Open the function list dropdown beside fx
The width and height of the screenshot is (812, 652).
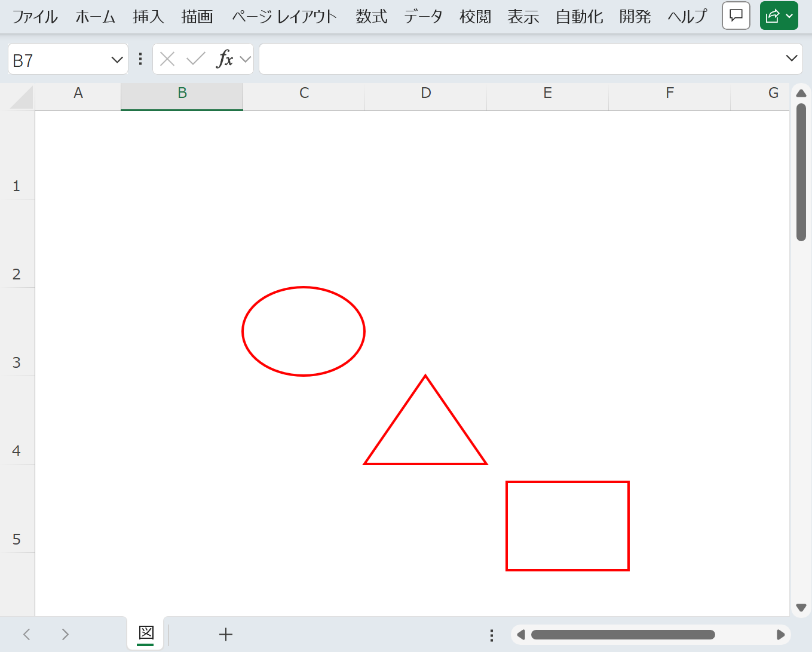tap(245, 59)
